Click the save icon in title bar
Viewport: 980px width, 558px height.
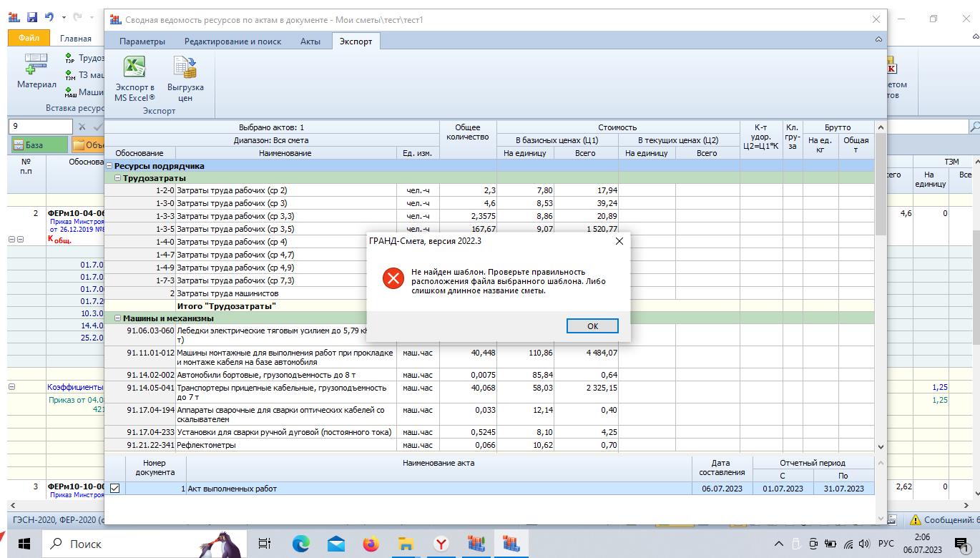click(x=31, y=17)
